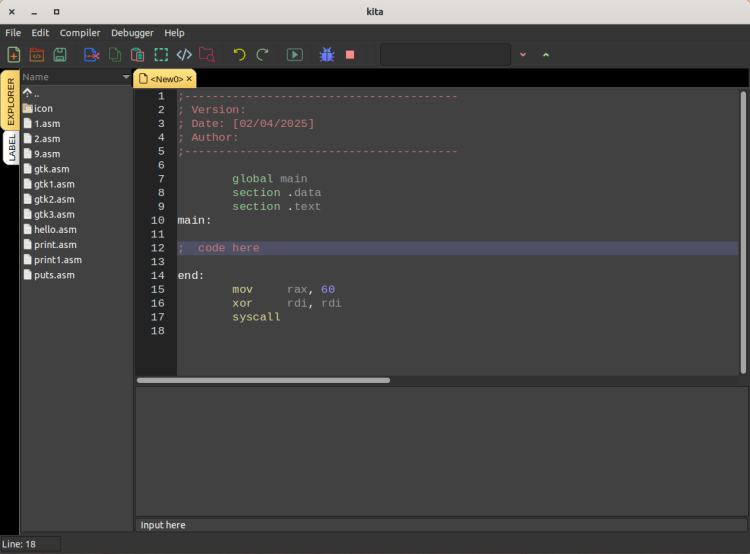Screen dimensions: 750x554
Task: Start debugging with the bug icon
Action: point(326,55)
